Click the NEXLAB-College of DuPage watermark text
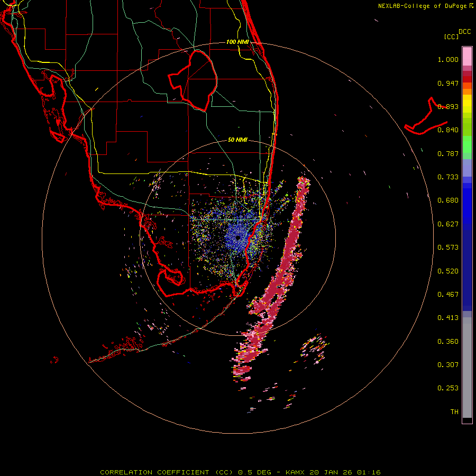Viewport: 476px width, 476px height. click(422, 6)
